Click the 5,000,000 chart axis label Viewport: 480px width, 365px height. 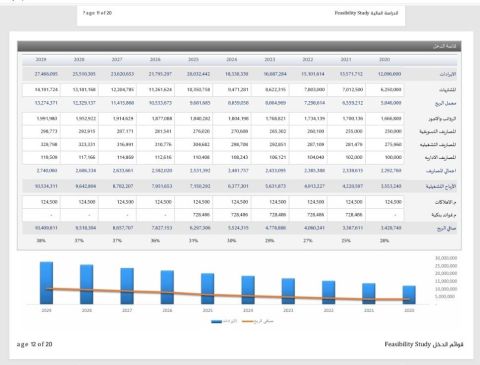[445, 296]
